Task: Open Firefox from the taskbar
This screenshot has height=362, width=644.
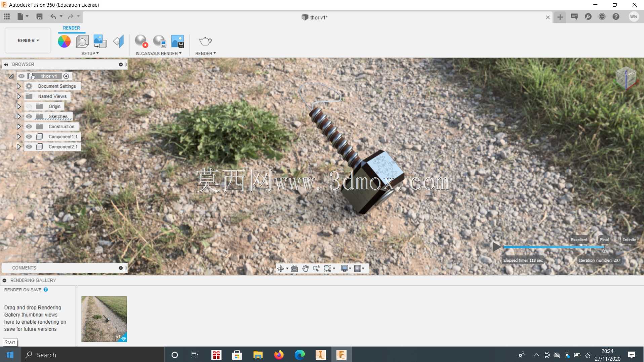Action: coord(279,355)
